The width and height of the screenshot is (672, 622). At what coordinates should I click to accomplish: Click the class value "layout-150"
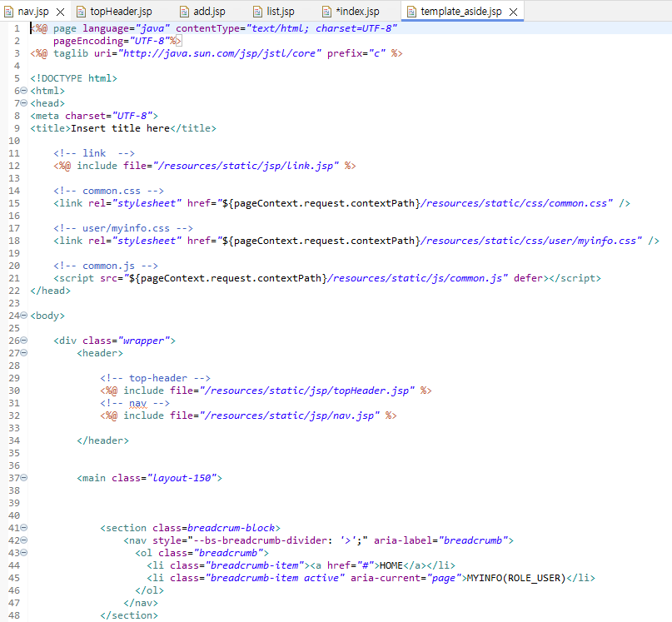pyautogui.click(x=182, y=478)
